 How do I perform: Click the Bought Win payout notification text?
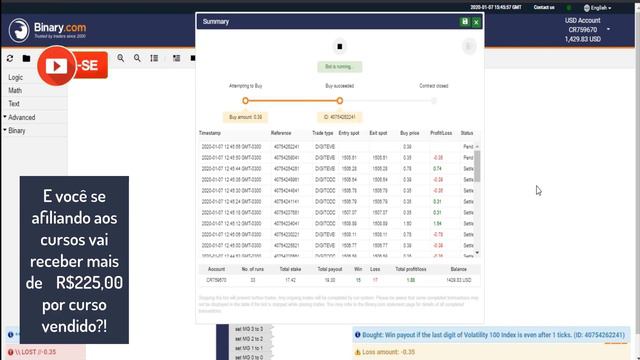[x=493, y=335]
